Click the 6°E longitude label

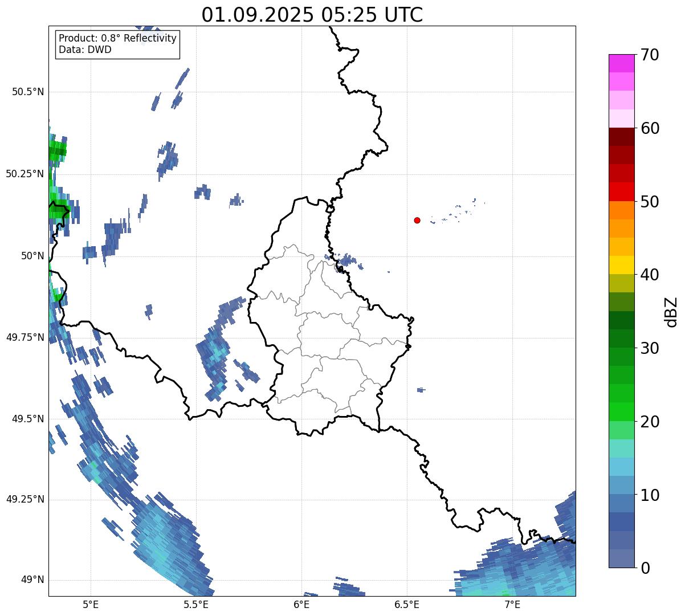pos(301,605)
